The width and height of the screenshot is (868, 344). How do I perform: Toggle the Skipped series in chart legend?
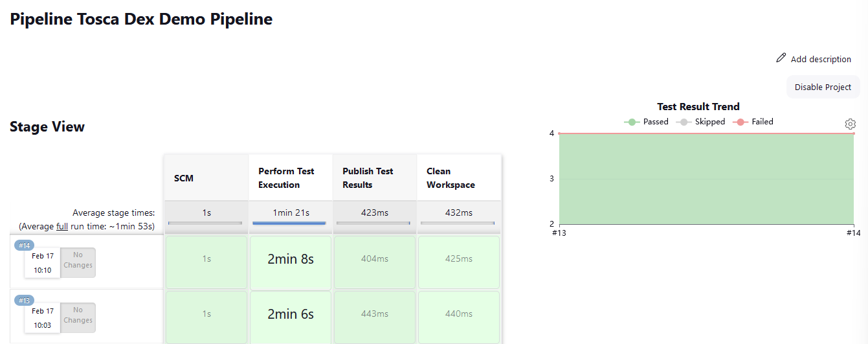coord(700,122)
